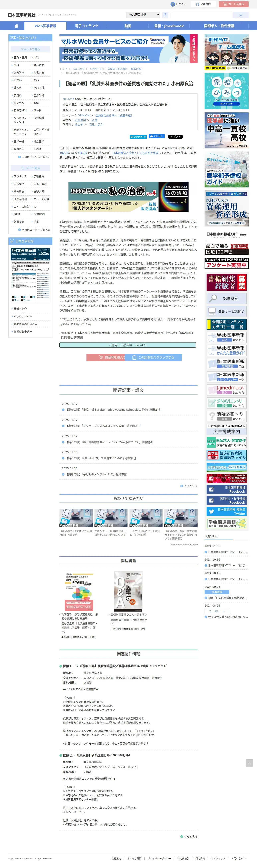Click the 私の治療 Ver.4 advertisement banner

pyautogui.click(x=128, y=197)
